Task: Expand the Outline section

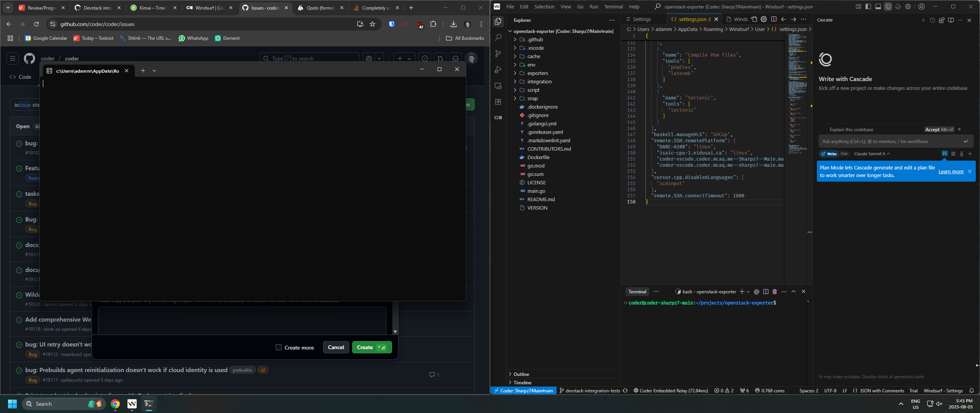Action: [x=521, y=374]
